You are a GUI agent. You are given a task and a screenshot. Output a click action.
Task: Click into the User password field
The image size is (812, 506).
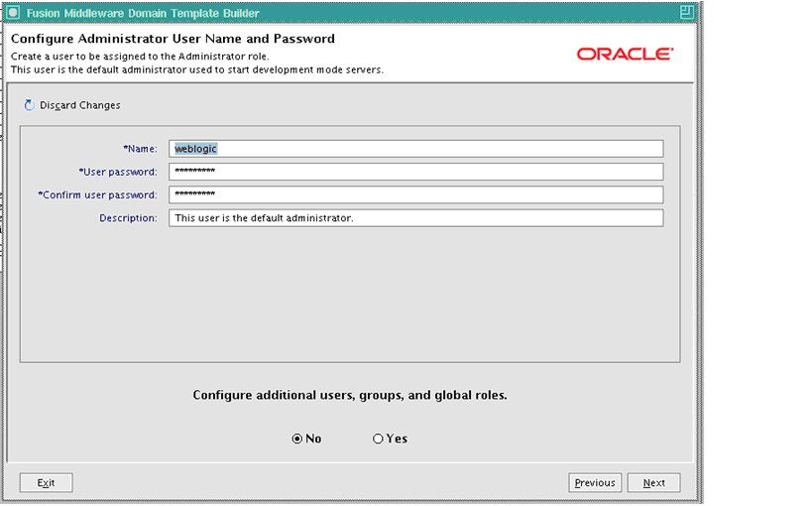click(x=415, y=172)
